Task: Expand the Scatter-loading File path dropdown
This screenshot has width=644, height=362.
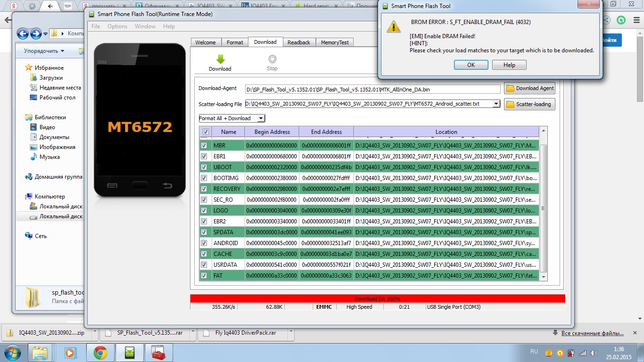Action: [x=496, y=104]
